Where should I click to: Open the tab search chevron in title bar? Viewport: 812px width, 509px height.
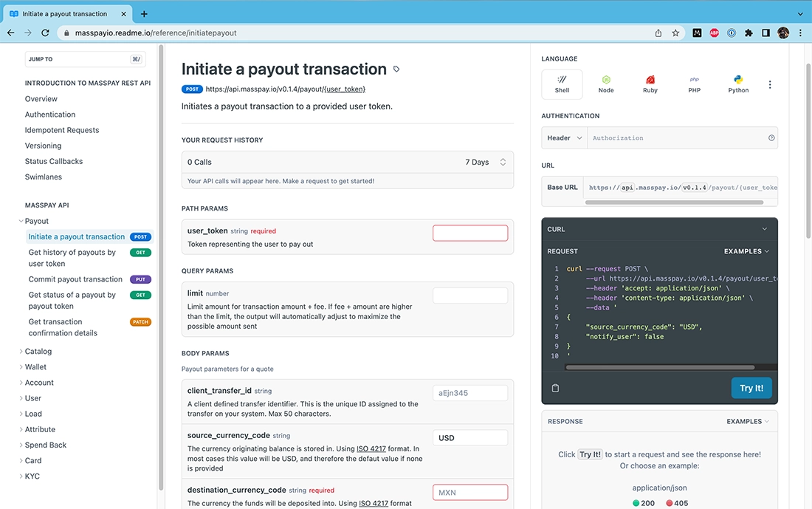(x=800, y=14)
